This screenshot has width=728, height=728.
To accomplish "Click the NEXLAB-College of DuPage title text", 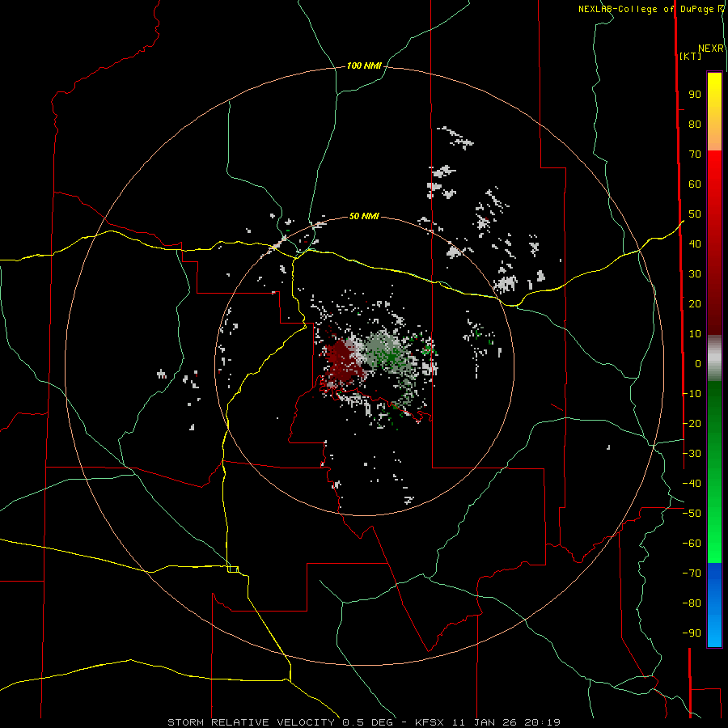I will click(645, 9).
